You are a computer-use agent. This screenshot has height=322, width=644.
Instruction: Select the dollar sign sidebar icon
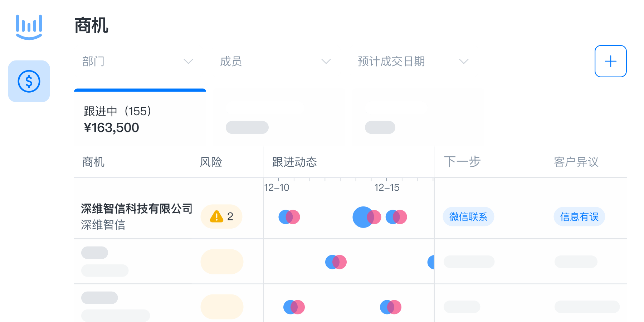(29, 81)
